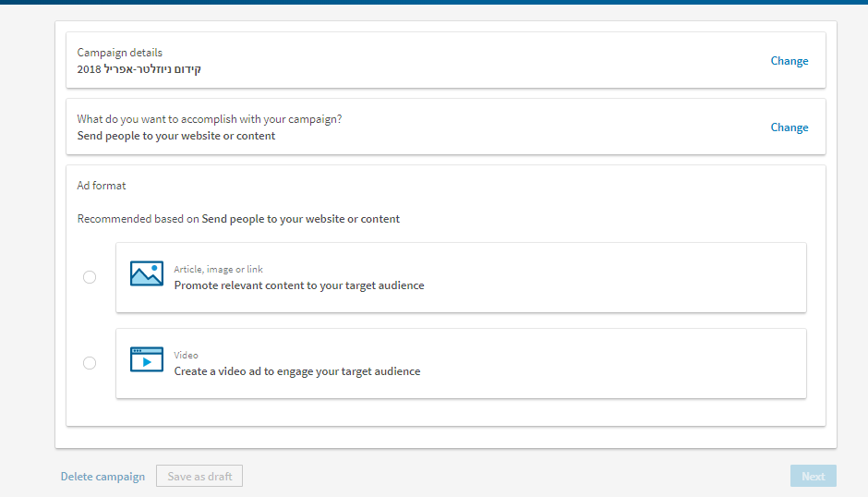
Task: Change the Campaign details section
Action: click(x=790, y=61)
